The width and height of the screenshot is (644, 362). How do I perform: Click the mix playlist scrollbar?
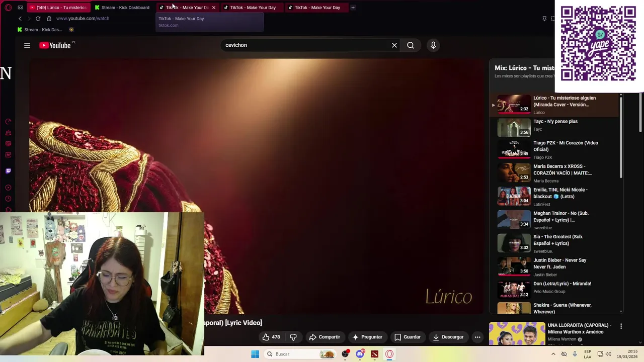click(x=621, y=137)
